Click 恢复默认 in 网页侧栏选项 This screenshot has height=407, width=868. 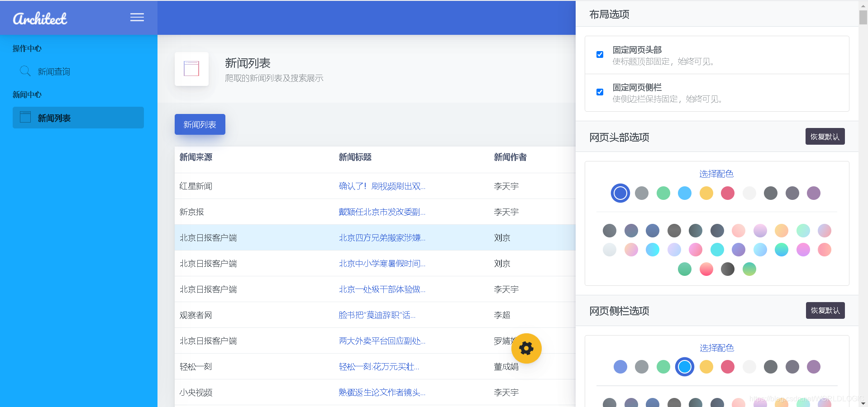825,311
